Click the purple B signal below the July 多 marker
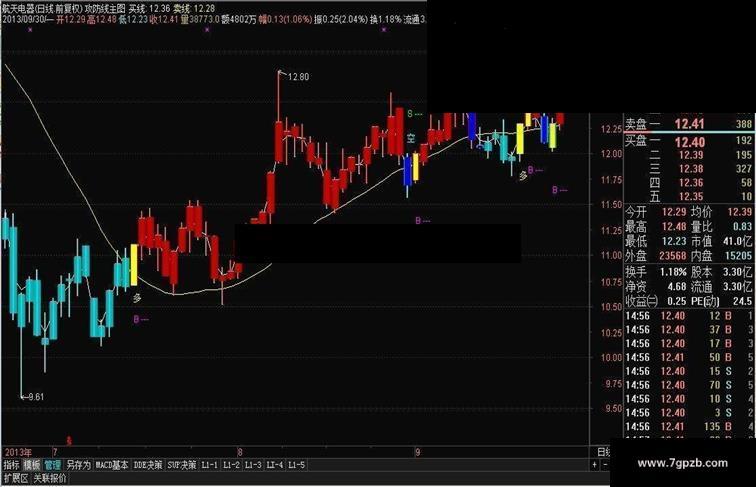The width and height of the screenshot is (756, 487). [141, 319]
